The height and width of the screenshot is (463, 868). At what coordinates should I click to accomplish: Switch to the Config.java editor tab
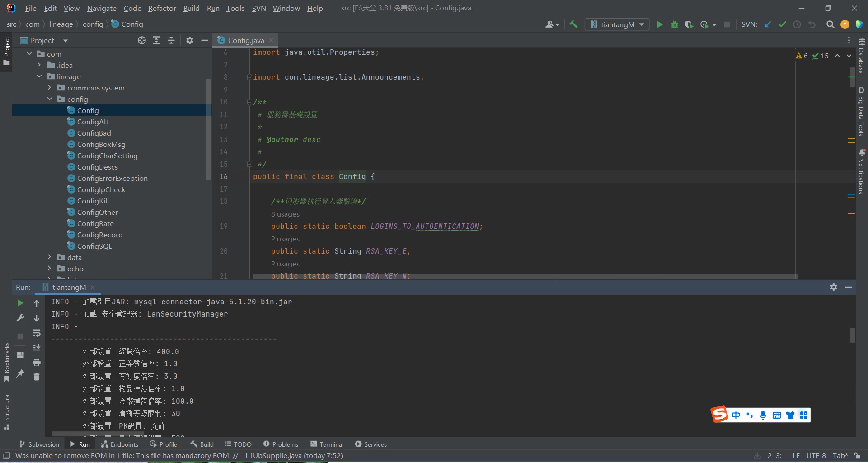(x=245, y=40)
